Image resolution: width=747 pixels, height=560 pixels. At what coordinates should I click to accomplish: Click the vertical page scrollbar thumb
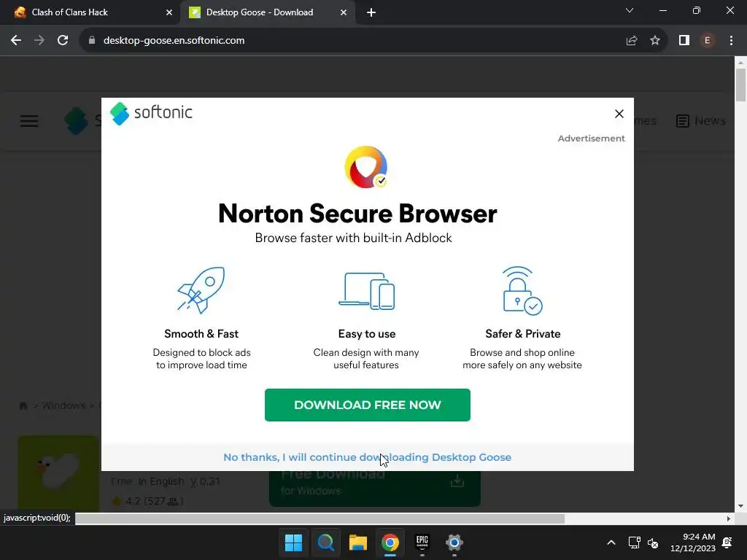pyautogui.click(x=740, y=85)
